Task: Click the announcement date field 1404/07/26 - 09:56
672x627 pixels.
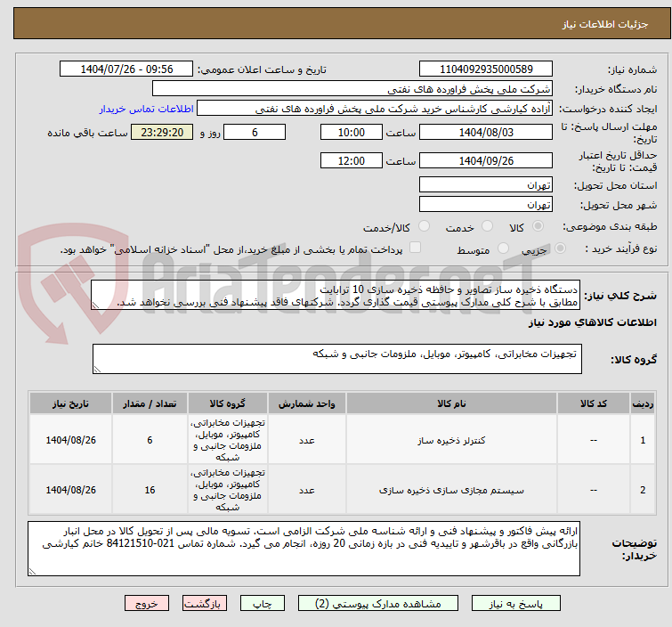Action: coord(126,69)
